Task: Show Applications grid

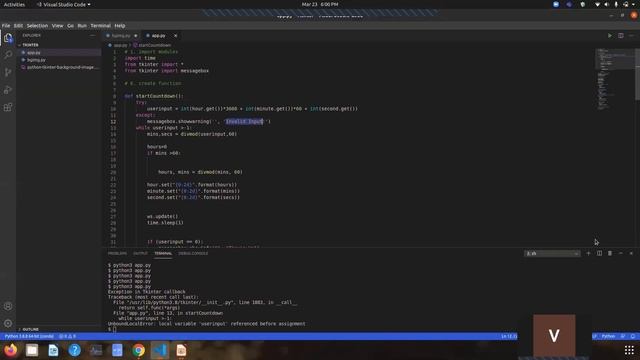Action: (x=629, y=350)
